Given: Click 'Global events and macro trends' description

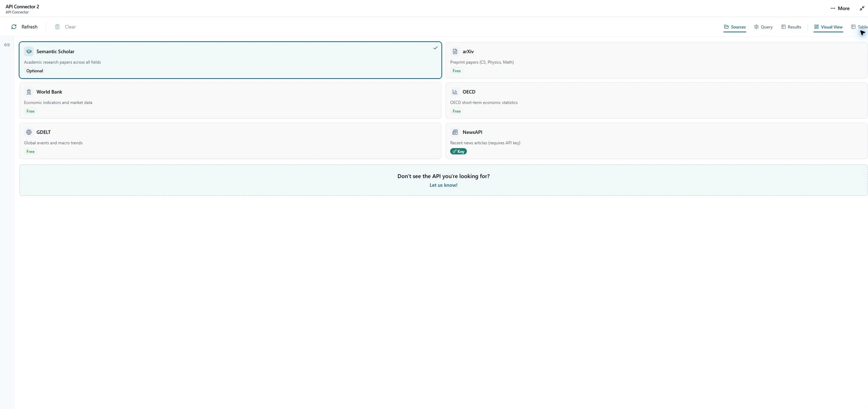Looking at the screenshot, I should coord(53,143).
